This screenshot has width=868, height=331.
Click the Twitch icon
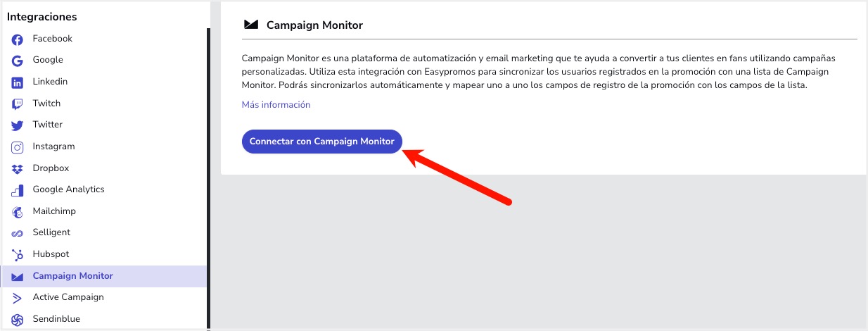pyautogui.click(x=18, y=104)
